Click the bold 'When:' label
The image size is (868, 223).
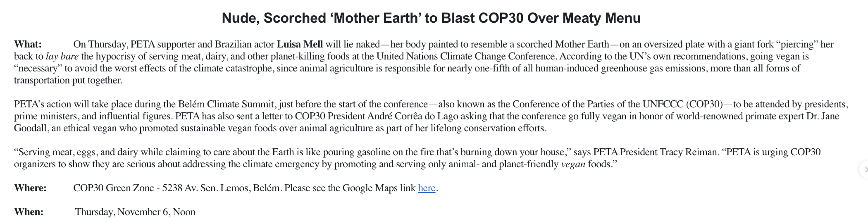[29, 212]
